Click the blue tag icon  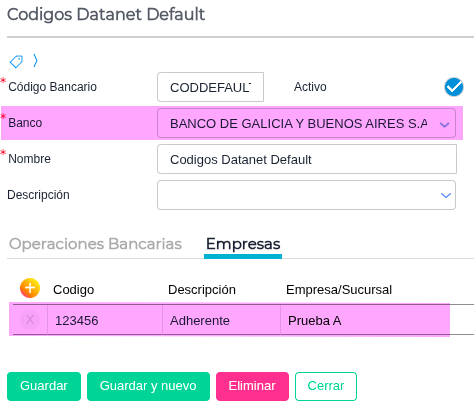(x=16, y=61)
